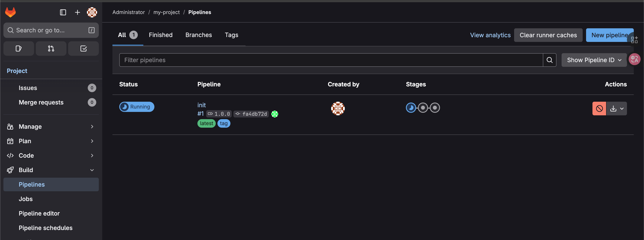This screenshot has height=240, width=644.
Task: Click the first running stage icon
Action: 411,108
